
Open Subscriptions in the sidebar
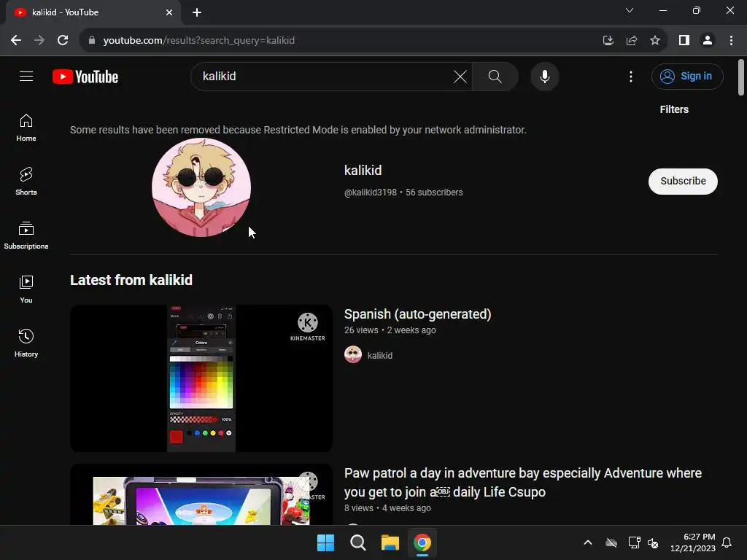point(26,236)
